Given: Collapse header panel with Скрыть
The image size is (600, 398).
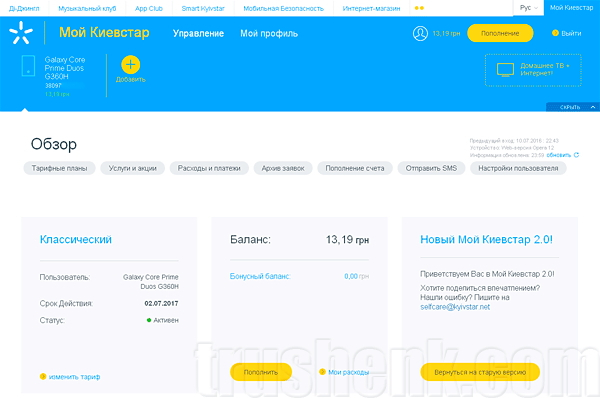Looking at the screenshot, I should tap(573, 107).
